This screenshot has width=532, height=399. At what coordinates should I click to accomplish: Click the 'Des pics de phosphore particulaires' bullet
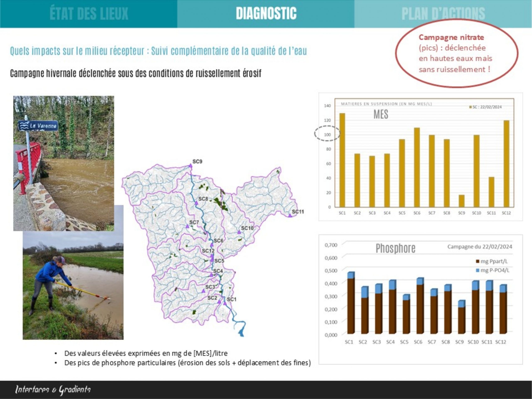click(x=187, y=363)
